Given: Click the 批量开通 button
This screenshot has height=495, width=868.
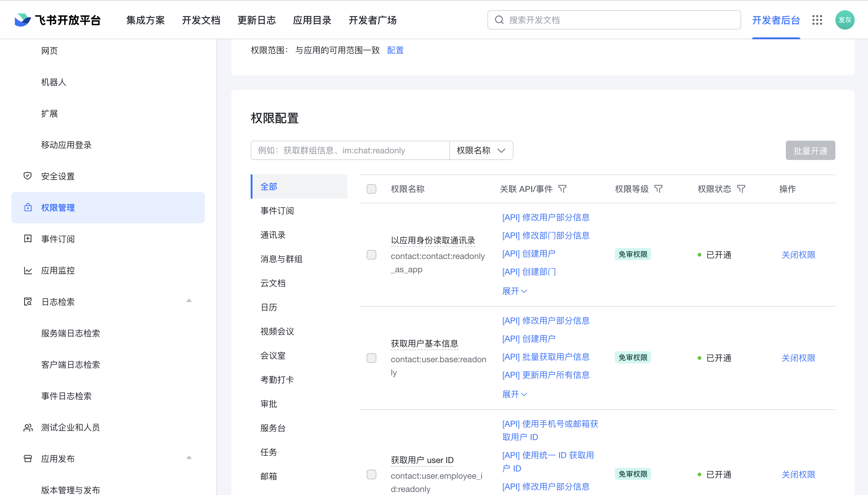Looking at the screenshot, I should pyautogui.click(x=810, y=151).
